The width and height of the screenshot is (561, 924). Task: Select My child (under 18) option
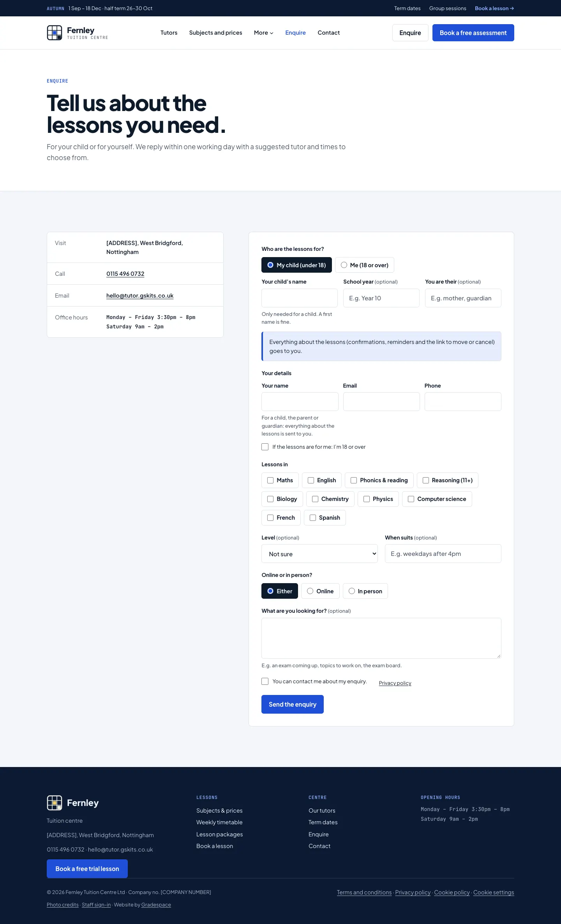pyautogui.click(x=296, y=265)
